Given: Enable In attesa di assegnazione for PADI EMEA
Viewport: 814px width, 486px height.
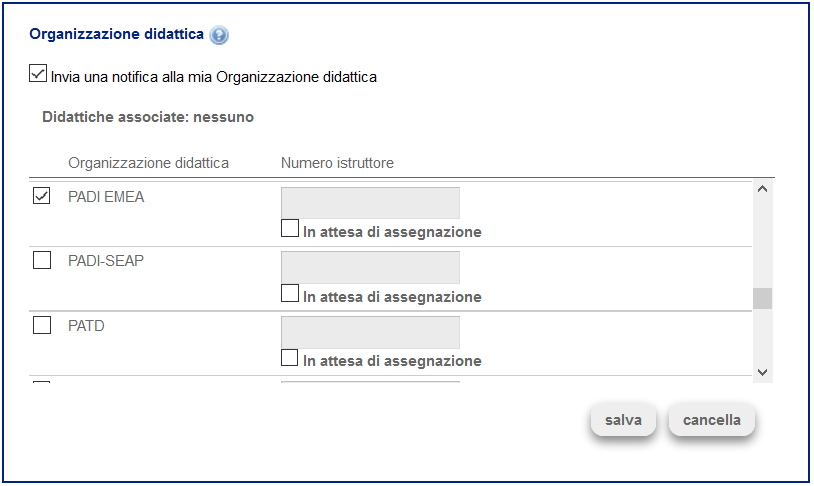Looking at the screenshot, I should (290, 230).
